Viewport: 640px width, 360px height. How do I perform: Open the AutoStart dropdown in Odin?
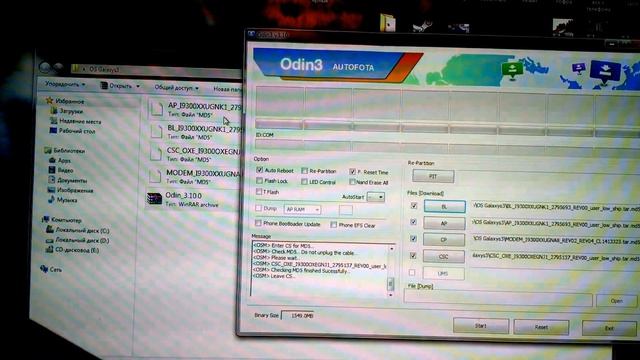point(376,197)
